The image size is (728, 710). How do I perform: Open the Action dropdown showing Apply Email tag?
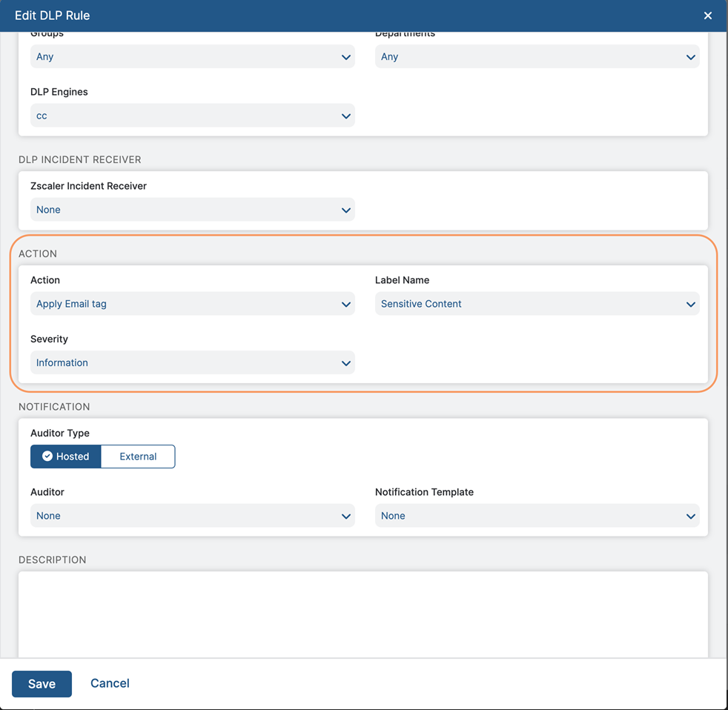[x=193, y=304]
